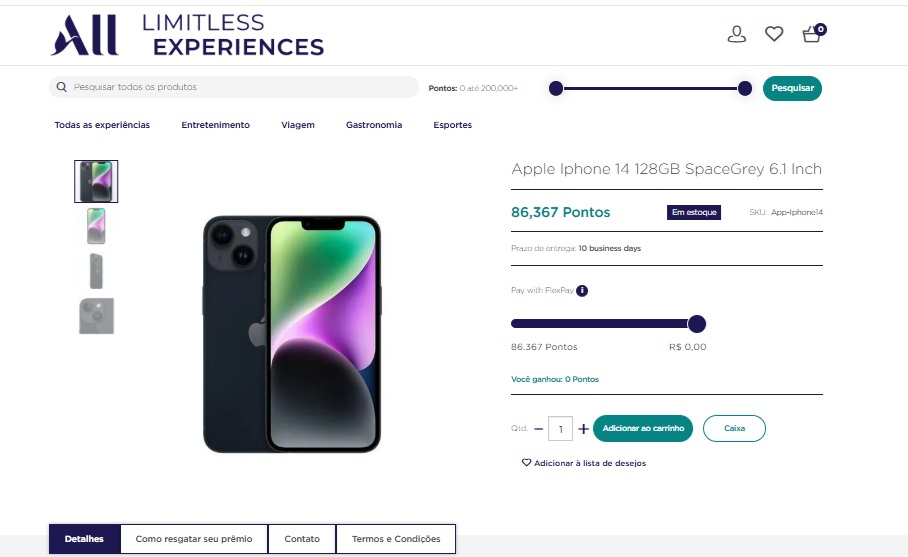Switch to 'Termos e Condições' tab
The height and width of the screenshot is (557, 908).
396,539
